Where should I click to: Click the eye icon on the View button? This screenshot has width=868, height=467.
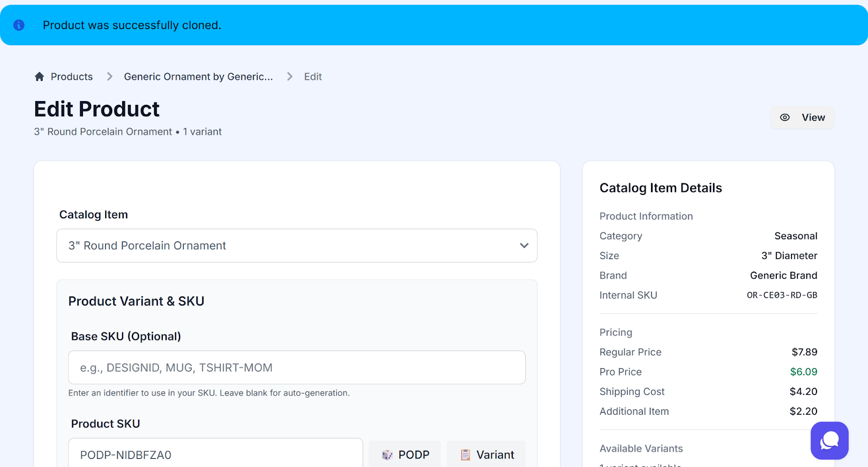[784, 117]
